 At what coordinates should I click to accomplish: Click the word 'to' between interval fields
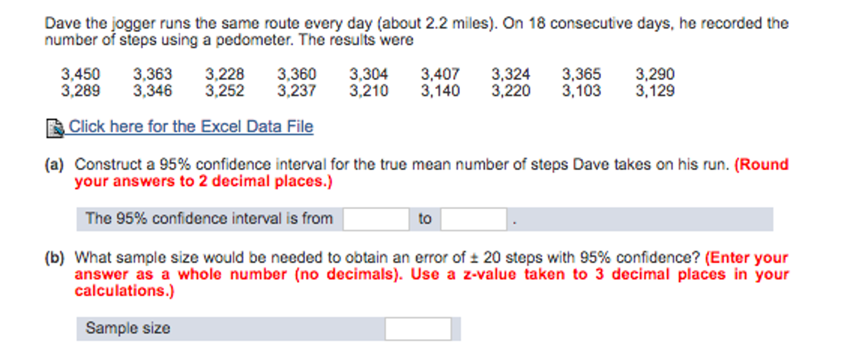click(x=425, y=219)
